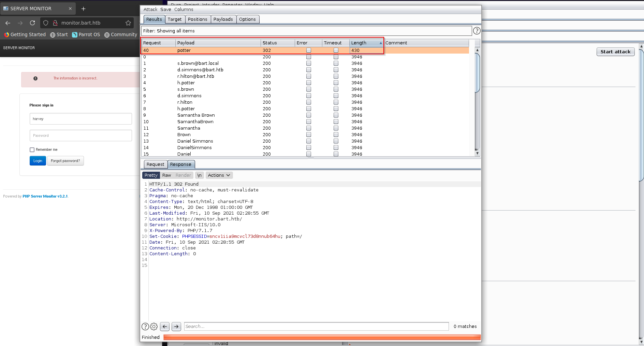Select the Daniel Simmons row numbered 13
Screen dimensions: 644x346
(x=305, y=141)
